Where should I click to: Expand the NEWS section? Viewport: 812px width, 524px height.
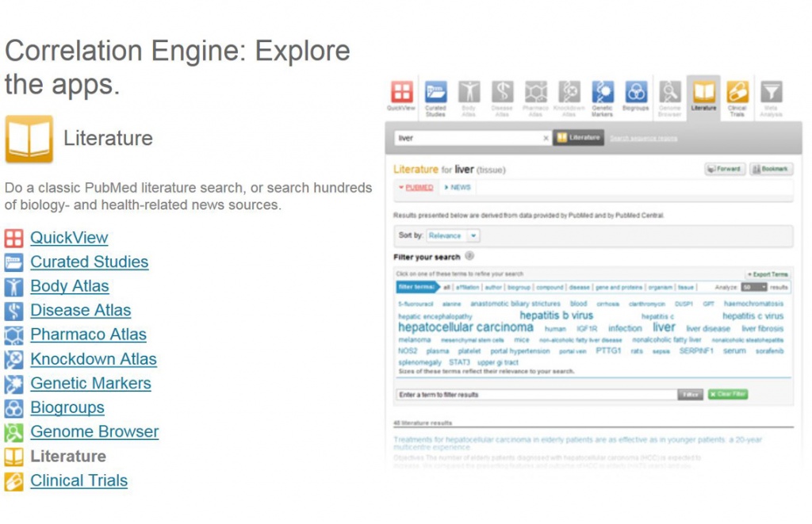pos(458,187)
